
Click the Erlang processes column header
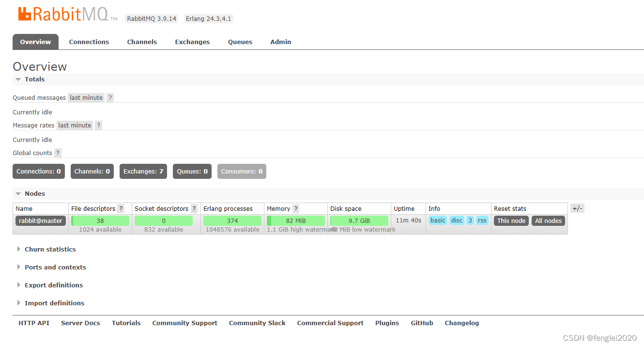[x=228, y=209]
